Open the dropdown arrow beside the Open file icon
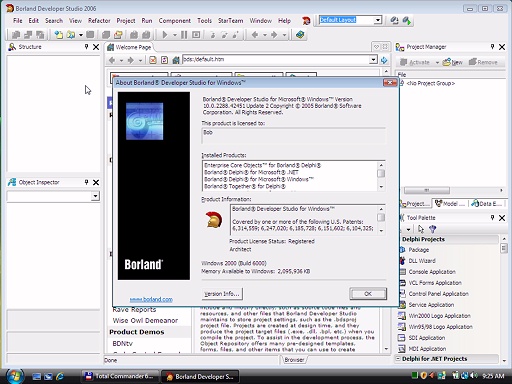Viewport: 512px width, 384px height. coord(81,35)
